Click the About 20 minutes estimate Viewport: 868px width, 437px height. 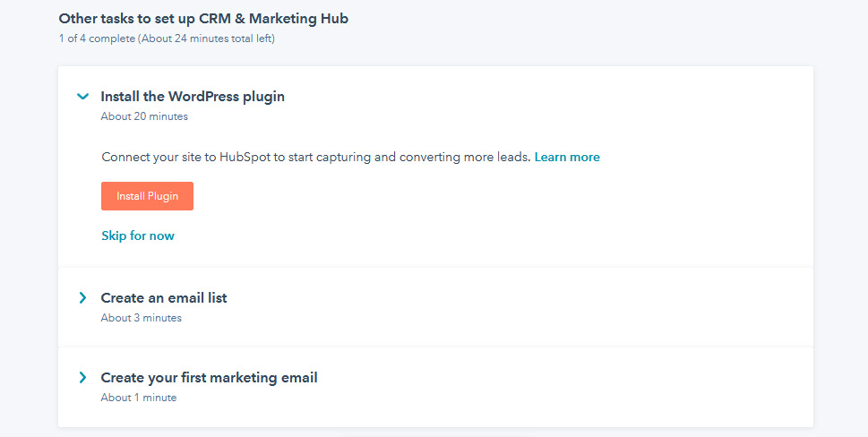pyautogui.click(x=144, y=116)
